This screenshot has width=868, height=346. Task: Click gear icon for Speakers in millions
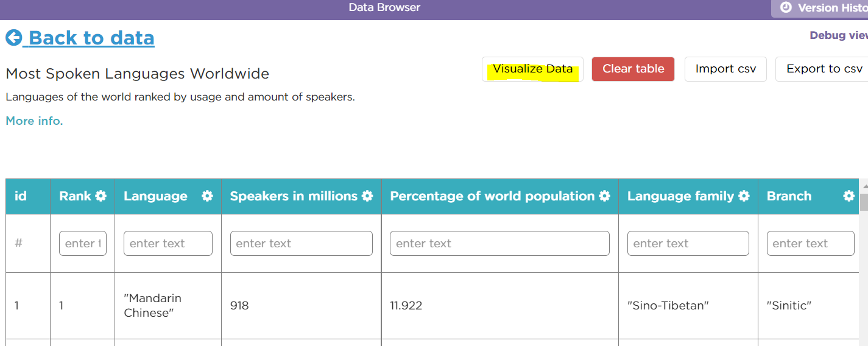[367, 196]
